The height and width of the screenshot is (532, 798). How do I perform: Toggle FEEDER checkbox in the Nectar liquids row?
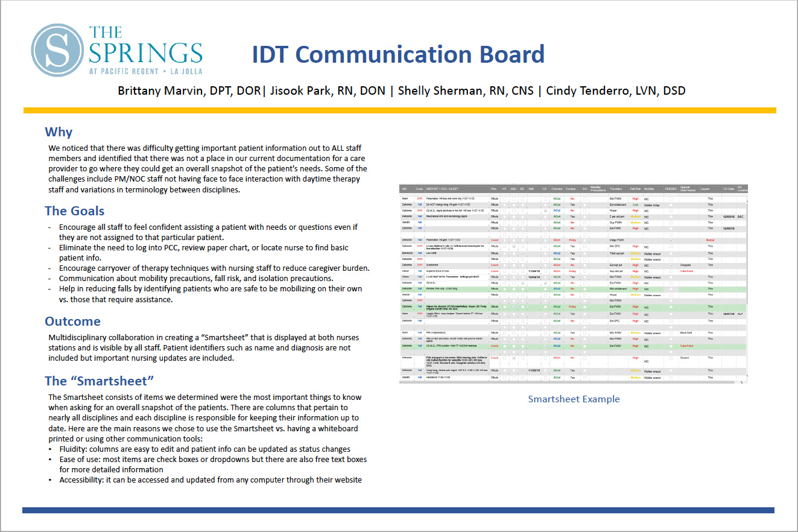coord(671,240)
